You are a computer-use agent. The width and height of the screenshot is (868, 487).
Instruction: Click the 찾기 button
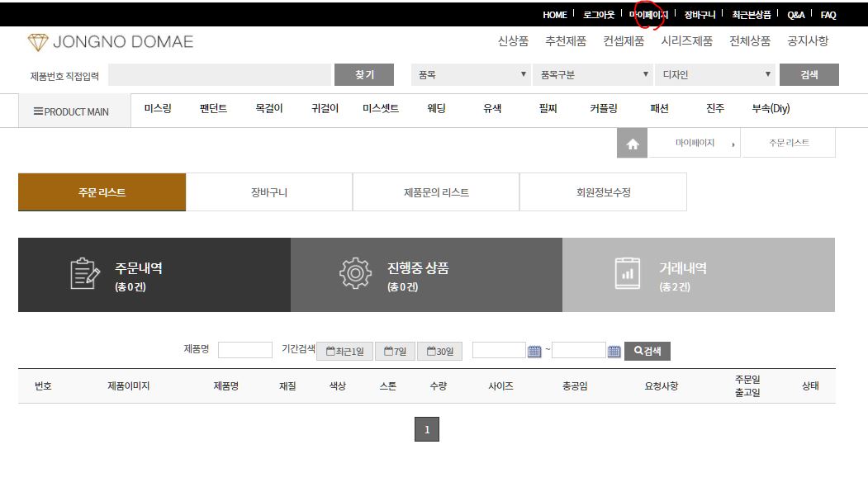364,75
